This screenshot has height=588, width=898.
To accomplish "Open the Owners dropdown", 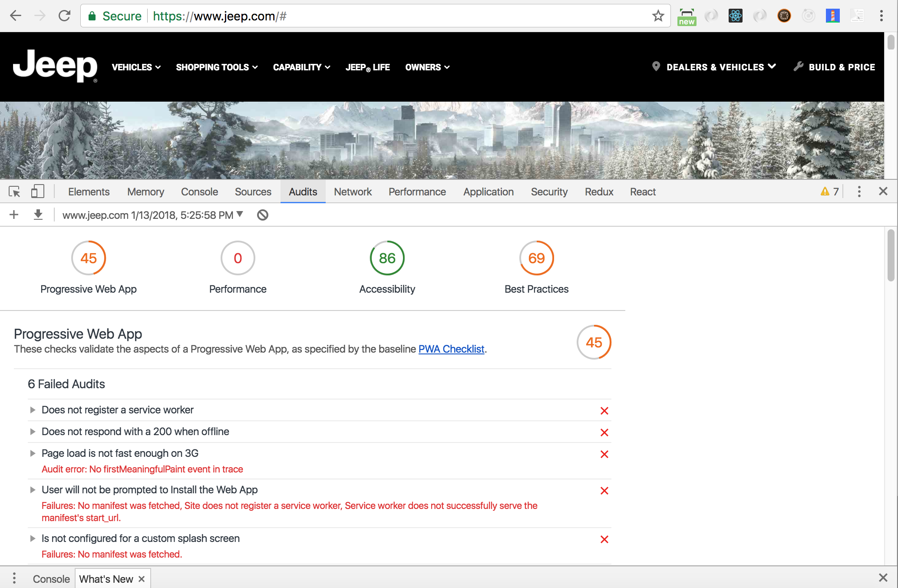I will coord(427,67).
